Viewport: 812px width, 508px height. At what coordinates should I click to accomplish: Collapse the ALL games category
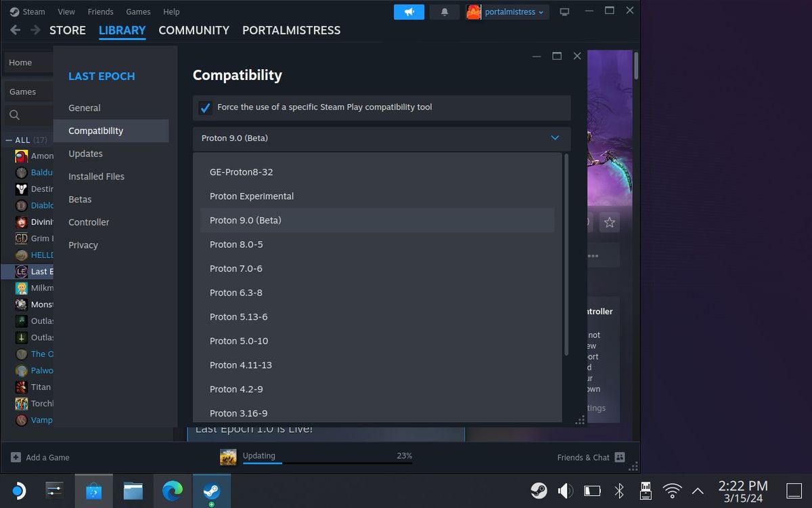point(9,140)
